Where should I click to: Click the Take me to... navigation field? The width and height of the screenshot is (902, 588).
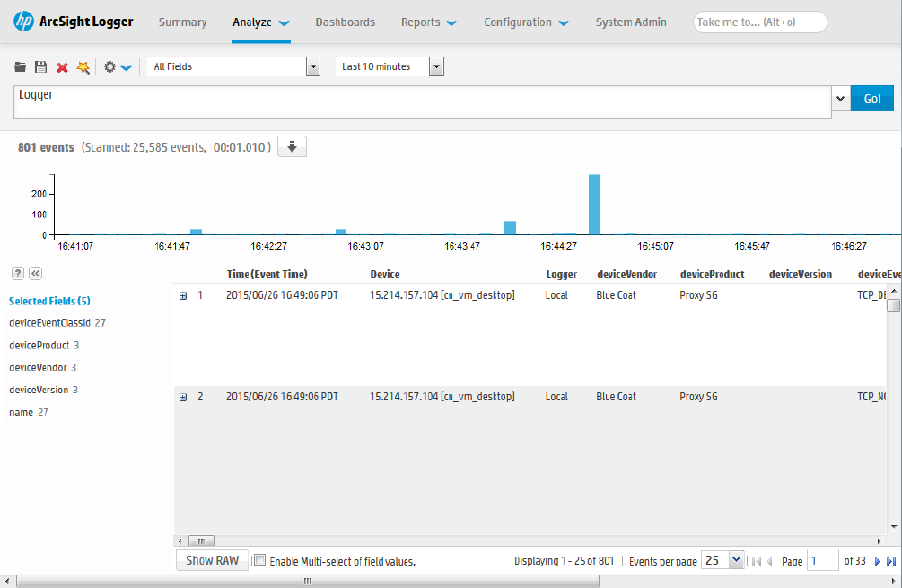pyautogui.click(x=760, y=22)
